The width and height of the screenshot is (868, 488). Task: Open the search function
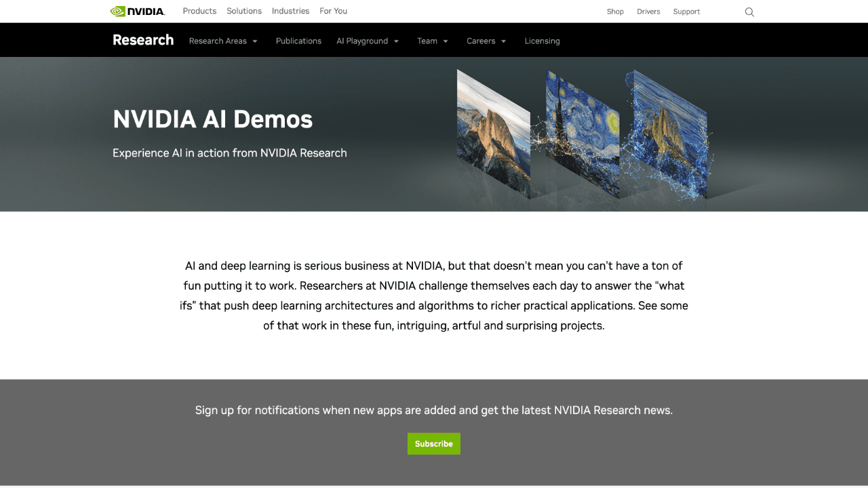click(x=749, y=12)
